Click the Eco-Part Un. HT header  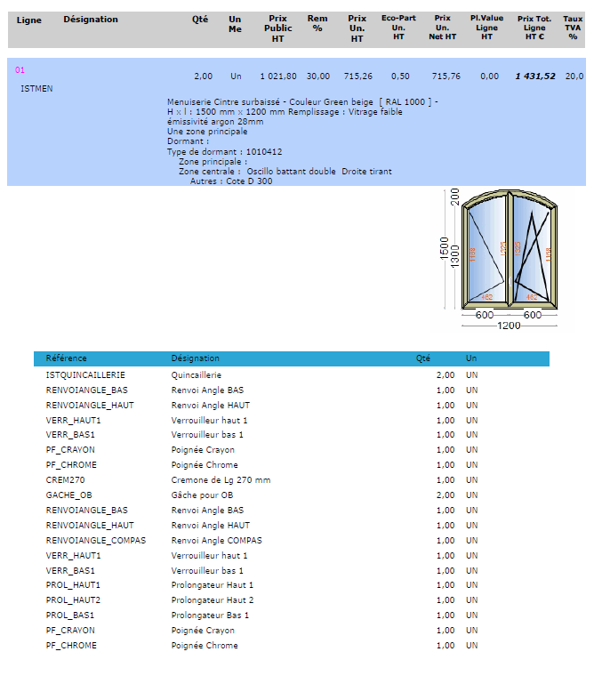398,28
